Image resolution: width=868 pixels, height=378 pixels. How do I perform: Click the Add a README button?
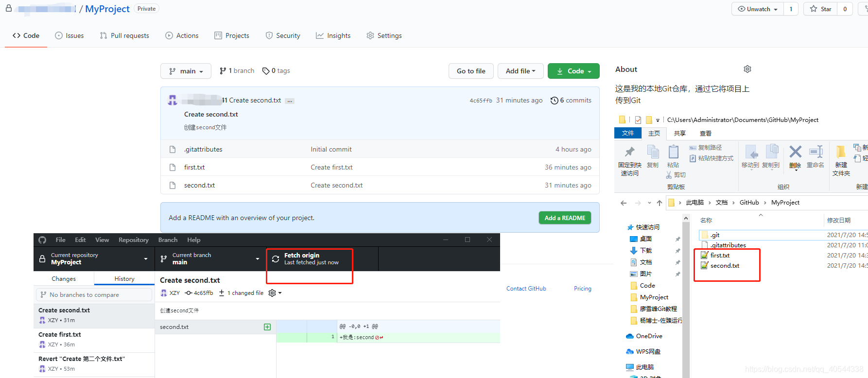point(565,218)
